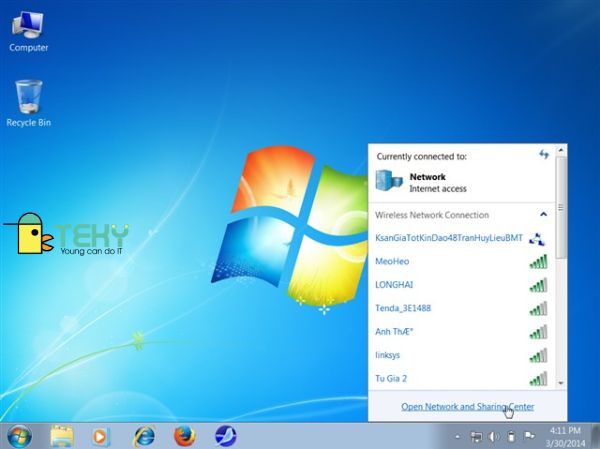Refresh the wireless network list
Image resolution: width=600 pixels, height=449 pixels.
point(544,154)
